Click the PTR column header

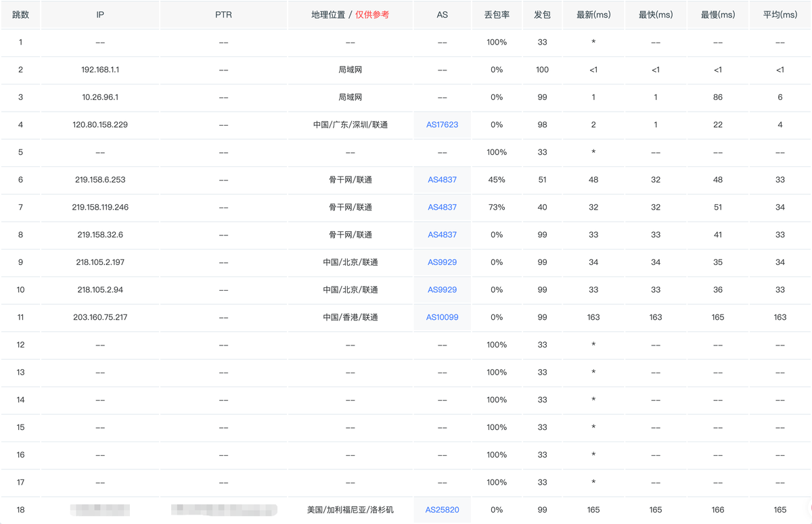pos(223,15)
